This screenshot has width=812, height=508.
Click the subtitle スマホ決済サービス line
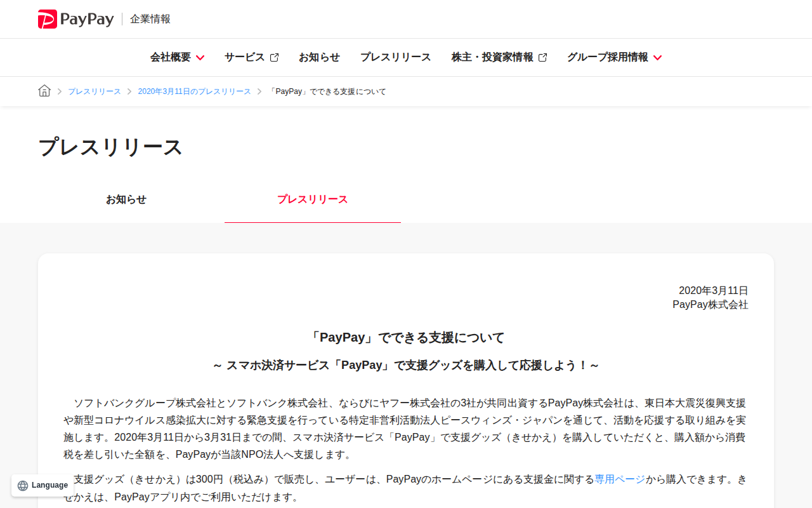pyautogui.click(x=406, y=366)
